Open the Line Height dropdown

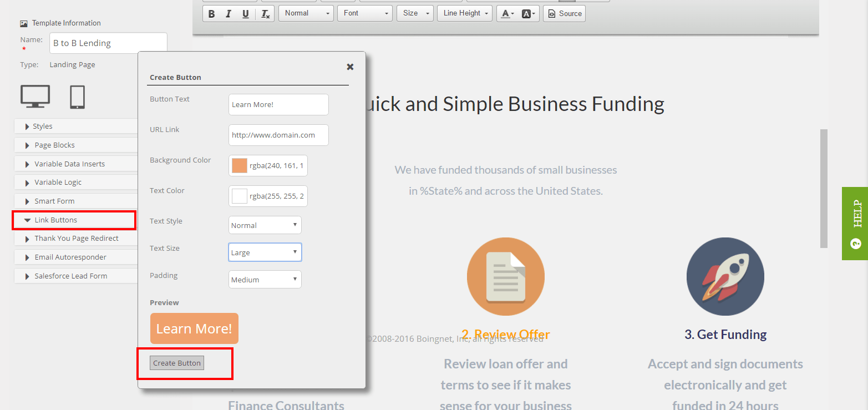click(464, 13)
